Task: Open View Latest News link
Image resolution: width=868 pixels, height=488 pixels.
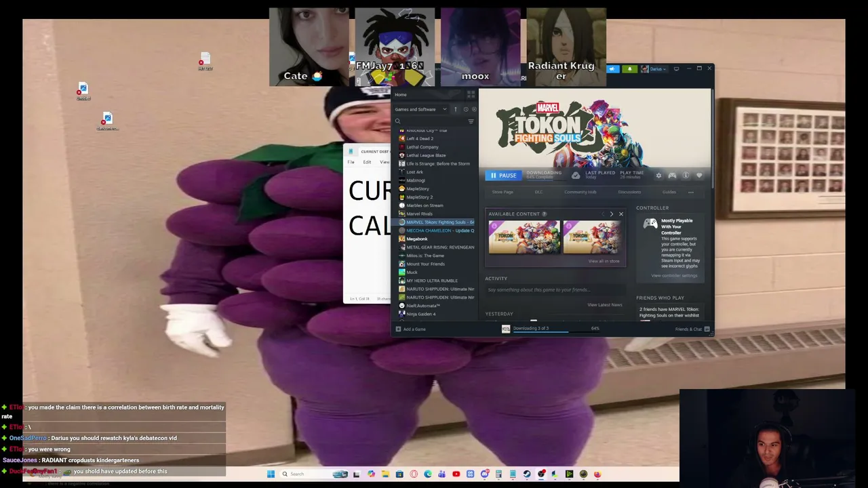Action: tap(605, 305)
